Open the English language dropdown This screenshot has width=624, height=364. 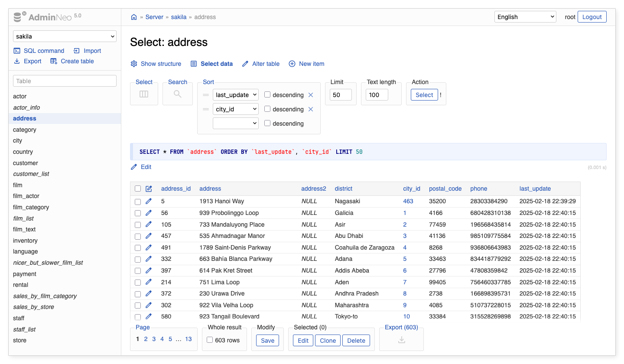(525, 17)
